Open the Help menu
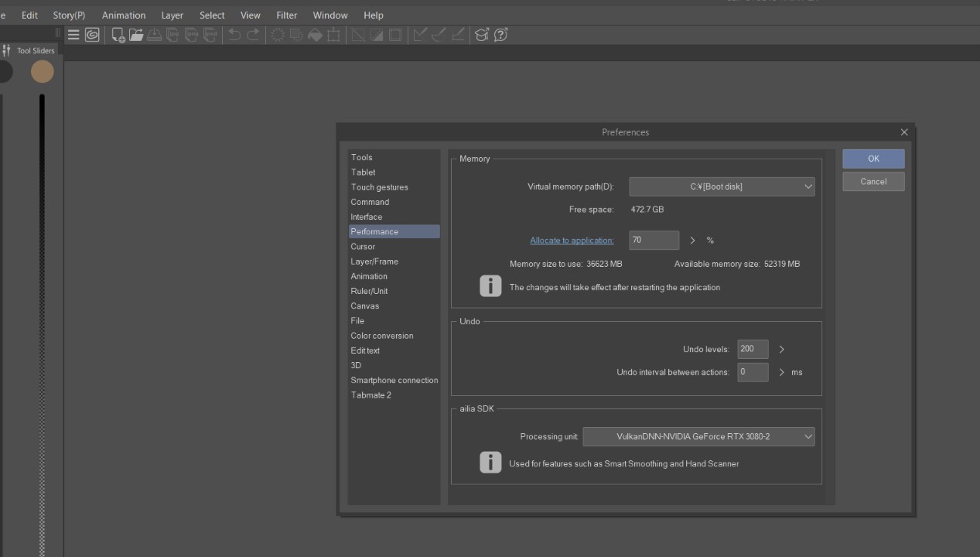Image resolution: width=980 pixels, height=557 pixels. [x=374, y=15]
